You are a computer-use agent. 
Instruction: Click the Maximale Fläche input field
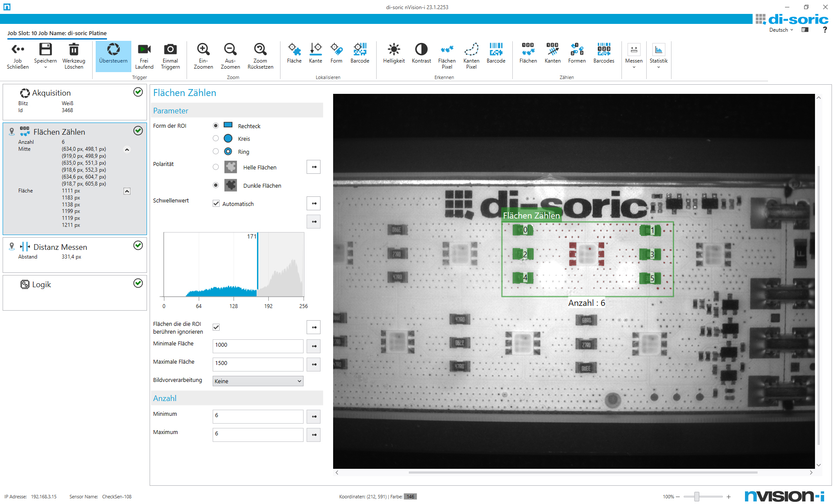tap(258, 365)
